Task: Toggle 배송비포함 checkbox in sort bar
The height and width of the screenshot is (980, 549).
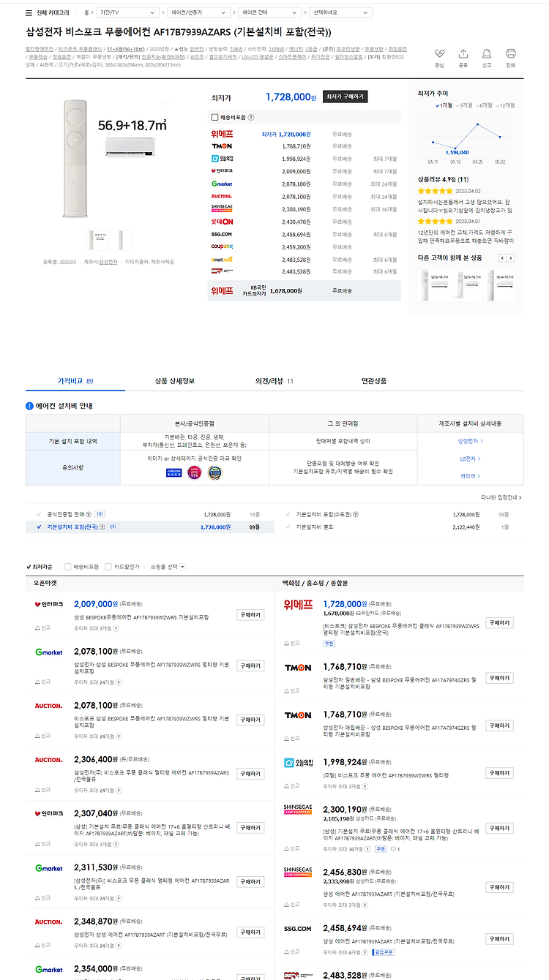Action: [67, 567]
